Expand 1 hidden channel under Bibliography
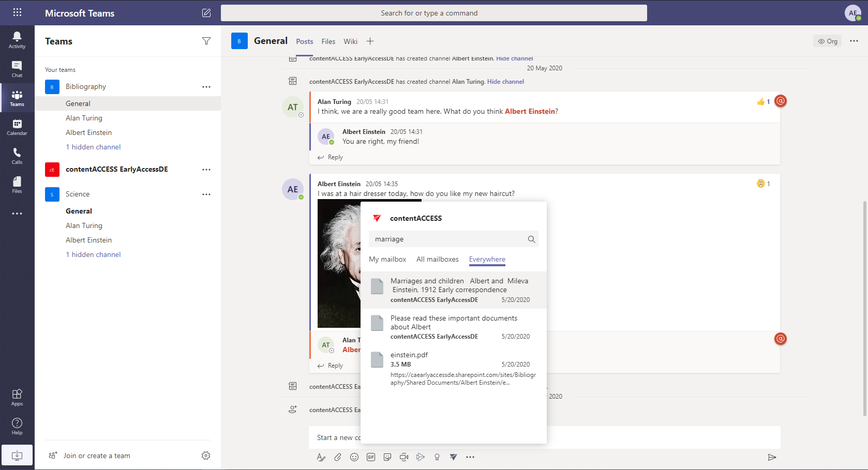The width and height of the screenshot is (868, 470). 93,147
